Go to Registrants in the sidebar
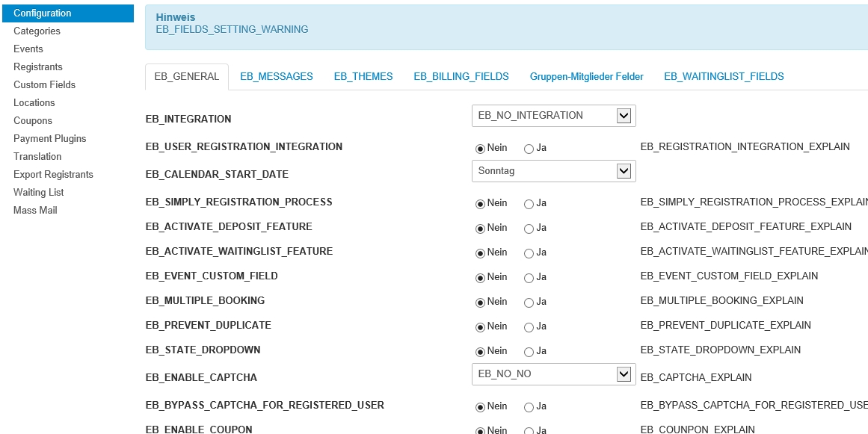Screen dimensions: 868x434 [38, 67]
